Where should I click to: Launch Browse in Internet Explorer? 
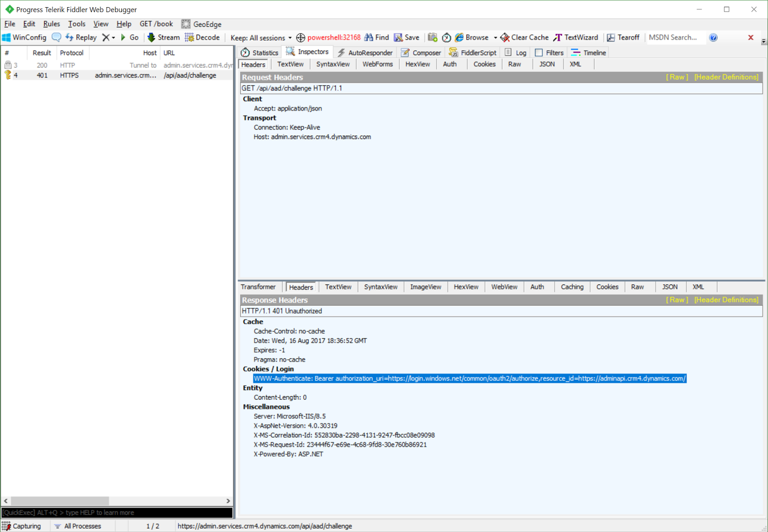[x=472, y=37]
